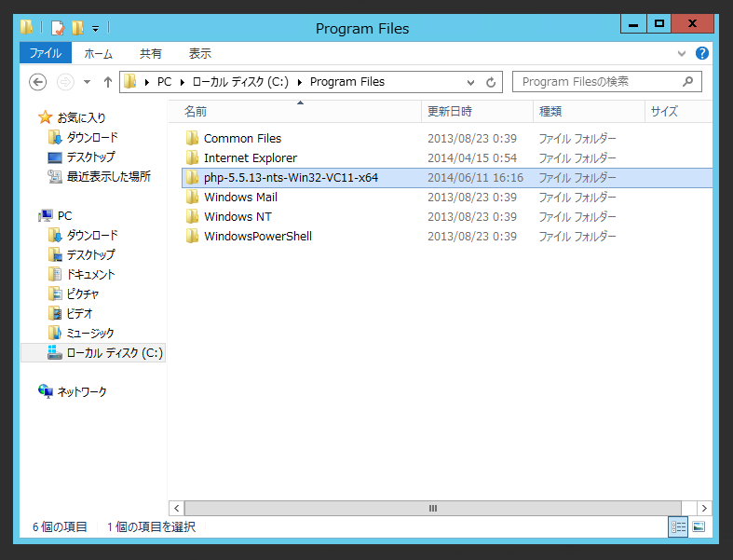Select PC in the navigation pane
Screen dimensions: 733x560
coord(64,215)
